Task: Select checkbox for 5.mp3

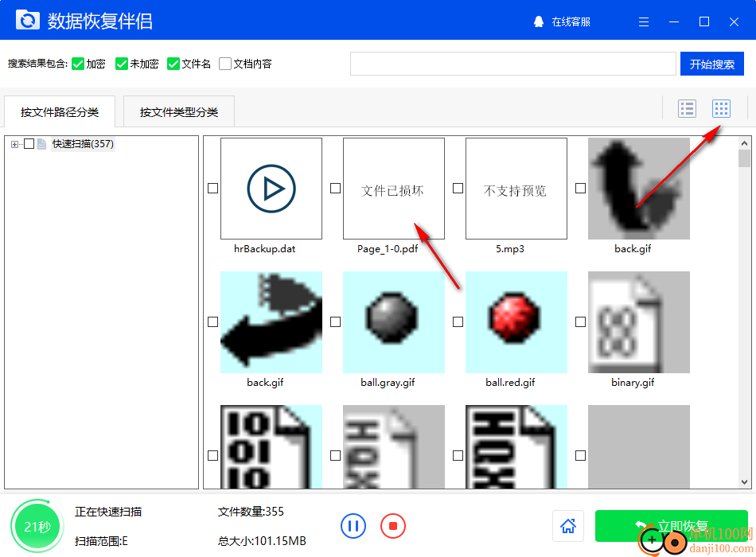Action: (458, 188)
